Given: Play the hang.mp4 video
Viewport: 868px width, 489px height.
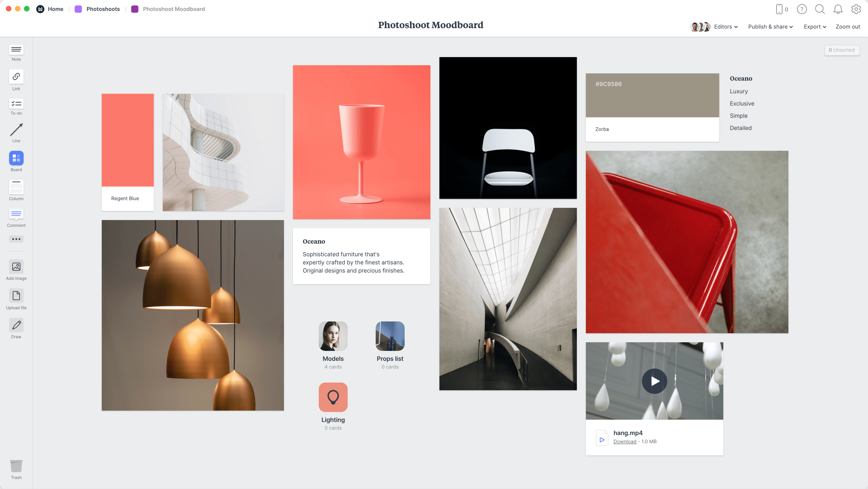Looking at the screenshot, I should pyautogui.click(x=654, y=380).
